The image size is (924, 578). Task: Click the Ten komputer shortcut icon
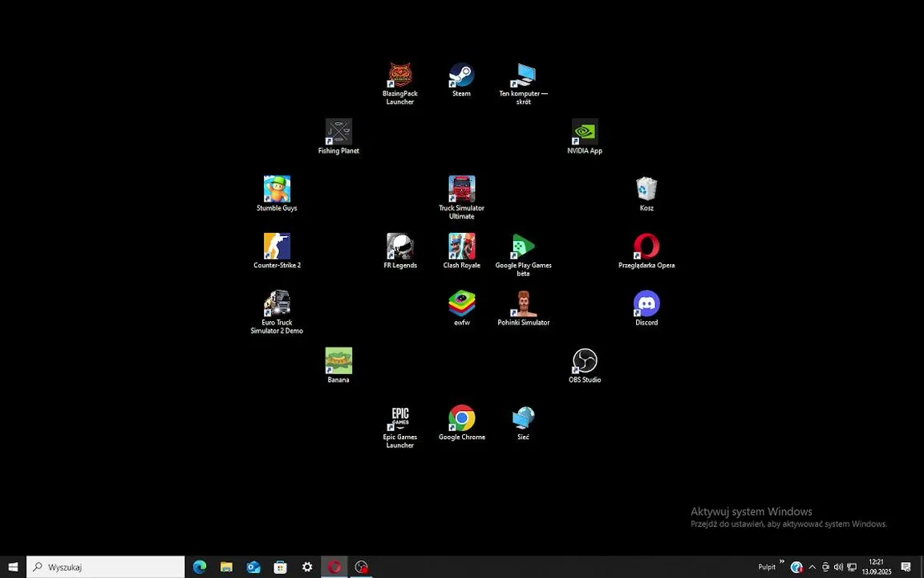(523, 83)
